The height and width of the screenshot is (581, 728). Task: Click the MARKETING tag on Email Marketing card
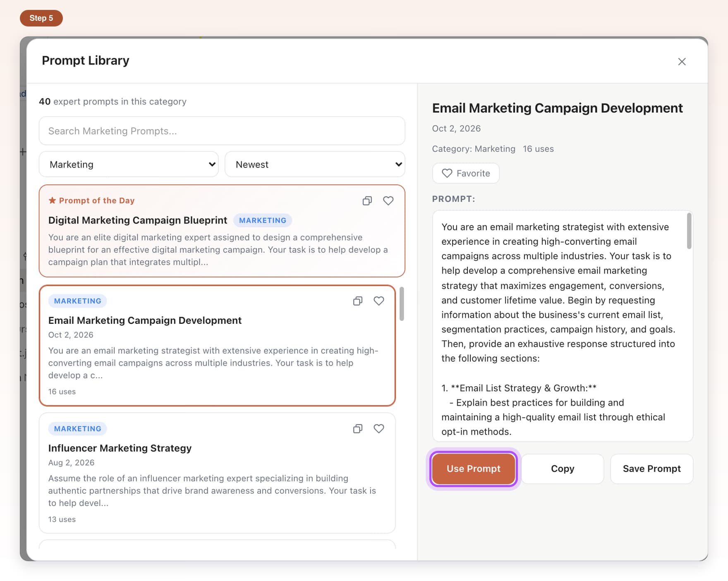click(x=78, y=301)
